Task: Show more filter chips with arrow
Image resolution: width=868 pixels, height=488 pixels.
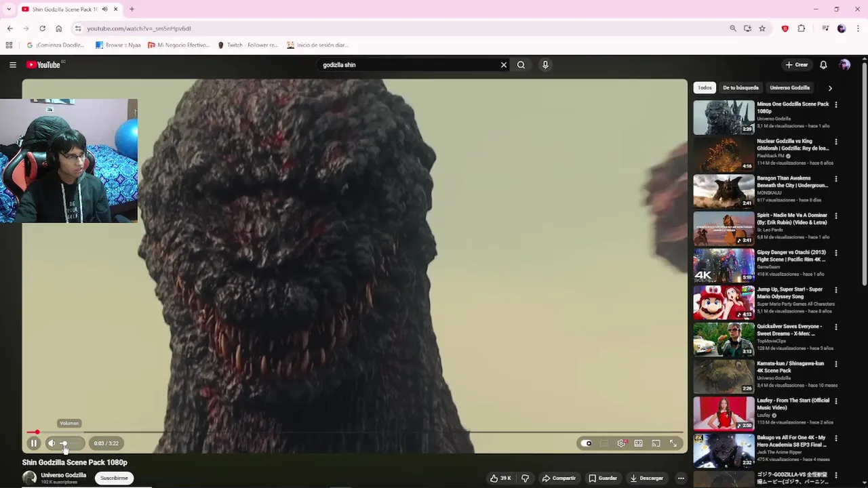Action: pyautogui.click(x=830, y=87)
